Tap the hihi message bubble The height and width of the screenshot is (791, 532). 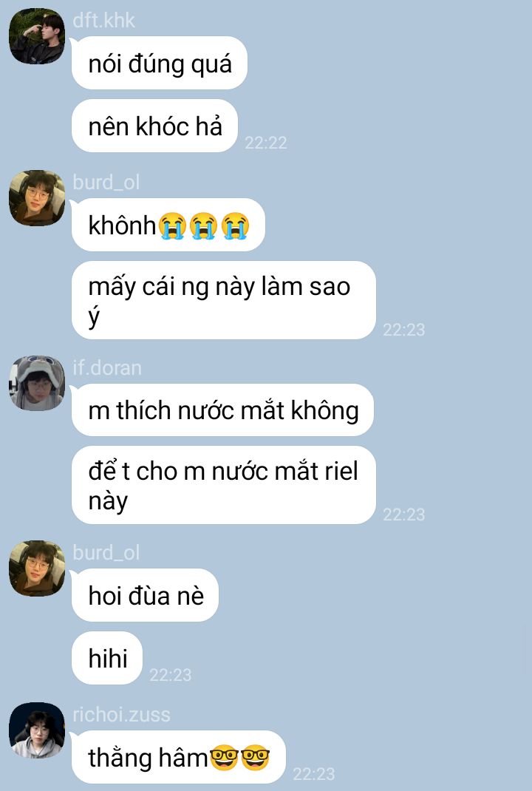(107, 658)
